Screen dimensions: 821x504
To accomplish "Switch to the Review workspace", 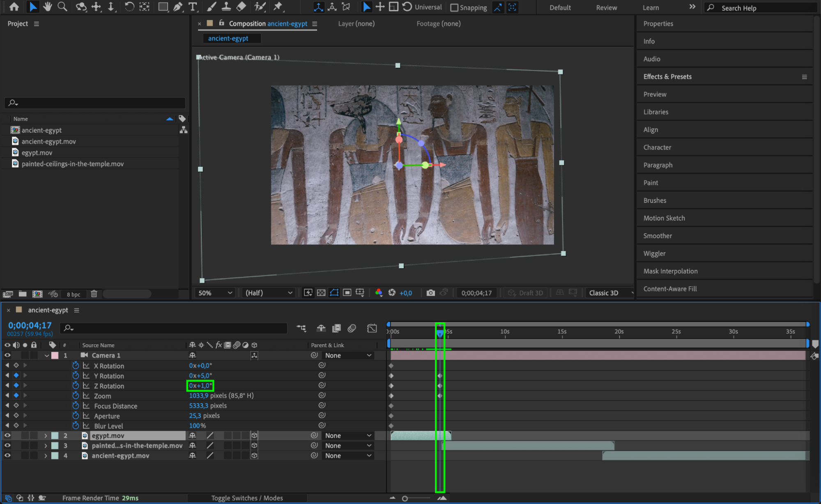I will pyautogui.click(x=606, y=7).
